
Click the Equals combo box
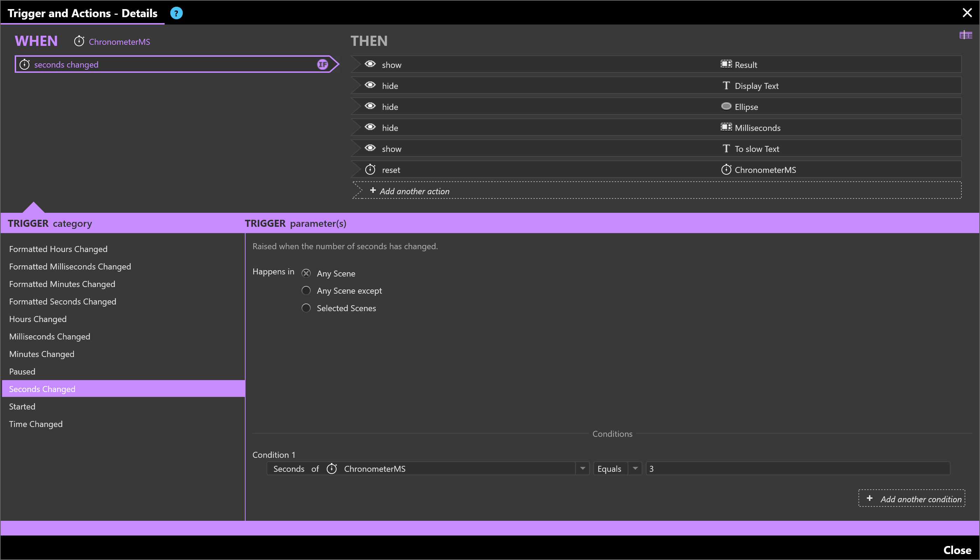tap(617, 468)
